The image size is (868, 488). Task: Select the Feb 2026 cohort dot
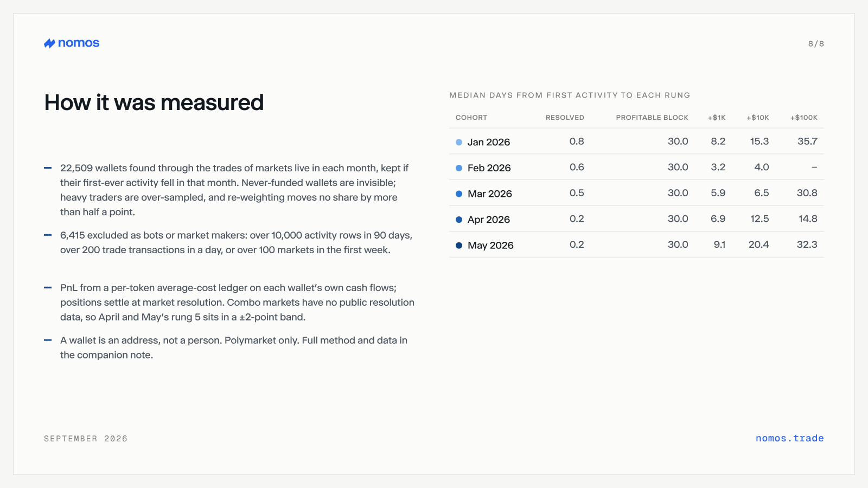(459, 168)
